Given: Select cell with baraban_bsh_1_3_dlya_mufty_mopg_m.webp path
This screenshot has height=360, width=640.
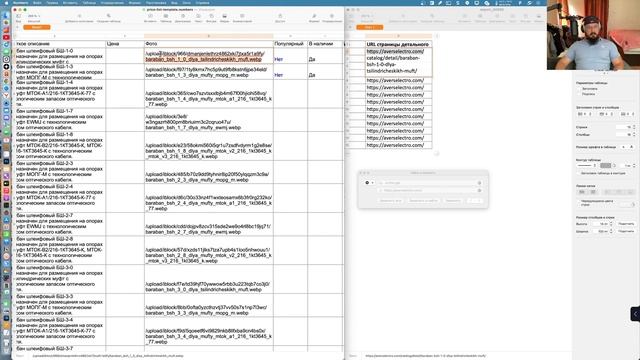Looking at the screenshot, I should (x=209, y=72).
